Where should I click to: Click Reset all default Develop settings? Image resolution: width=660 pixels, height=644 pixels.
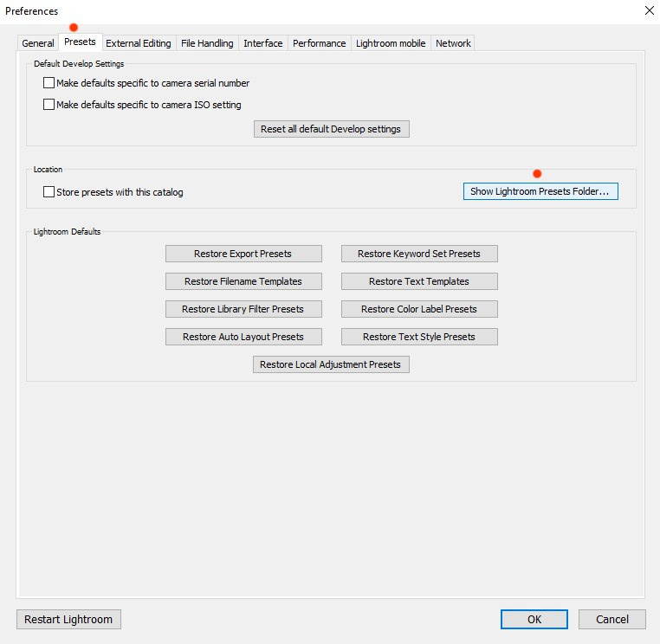pos(331,129)
